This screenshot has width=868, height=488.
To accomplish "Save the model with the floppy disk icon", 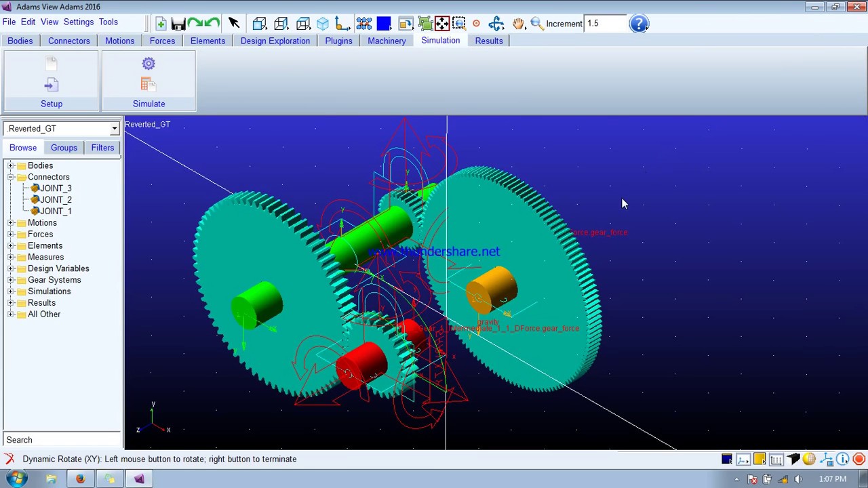I will pos(178,24).
